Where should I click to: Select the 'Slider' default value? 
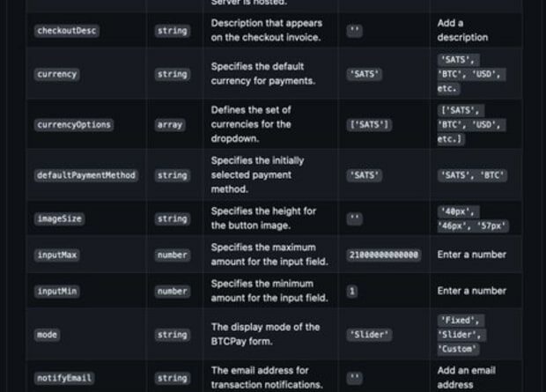coord(369,335)
